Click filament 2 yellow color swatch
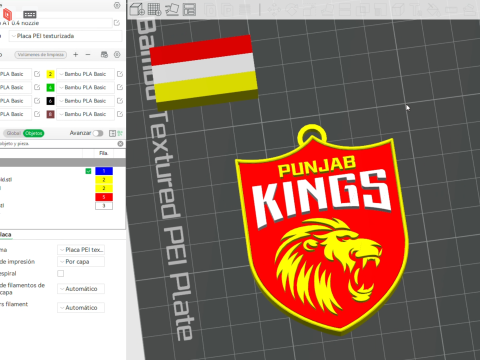Screen dimensions: 480x360 50,74
